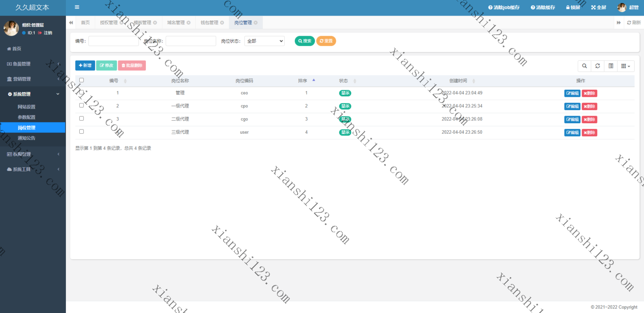Expand 营销管理 sidebar menu
This screenshot has height=313, width=644.
(x=33, y=79)
